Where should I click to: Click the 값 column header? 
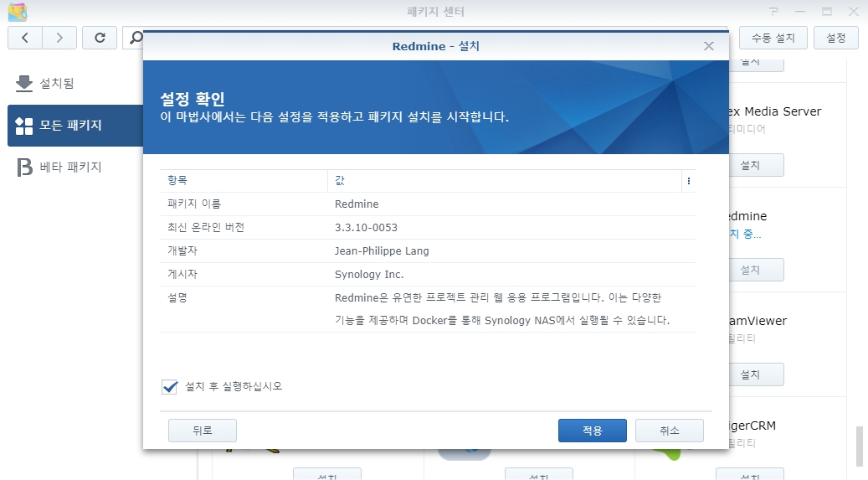tap(504, 181)
